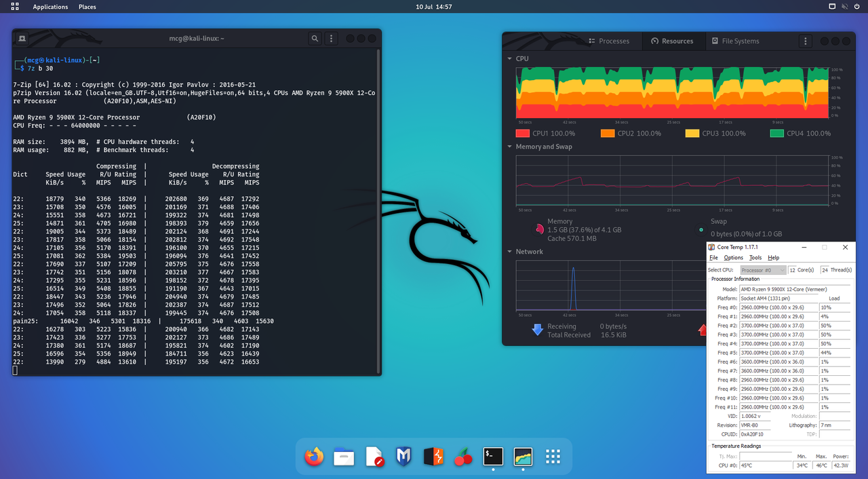Open the power menu in top bar
The width and height of the screenshot is (868, 479).
(858, 7)
